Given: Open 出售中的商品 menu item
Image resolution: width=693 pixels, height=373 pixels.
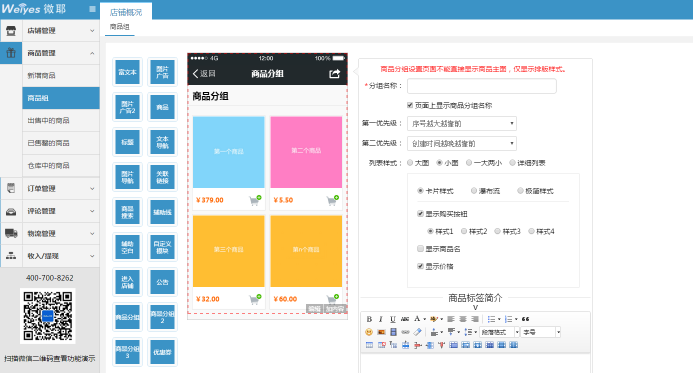Looking at the screenshot, I should [61, 121].
